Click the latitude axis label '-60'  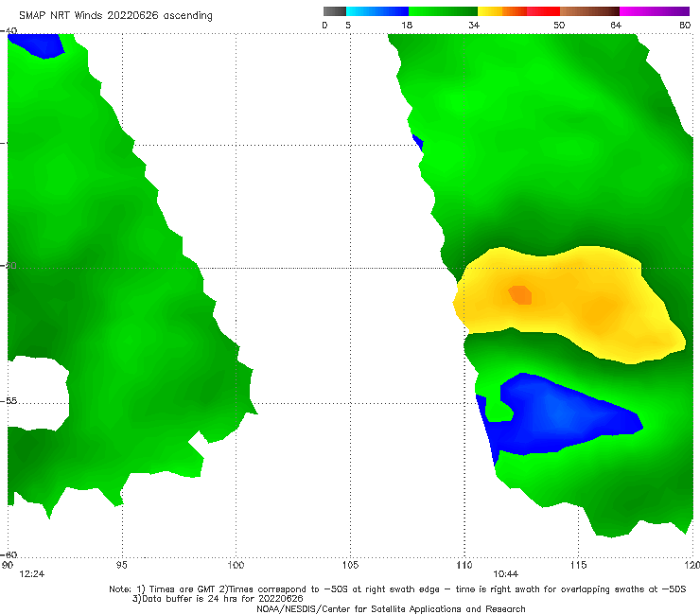click(x=9, y=554)
